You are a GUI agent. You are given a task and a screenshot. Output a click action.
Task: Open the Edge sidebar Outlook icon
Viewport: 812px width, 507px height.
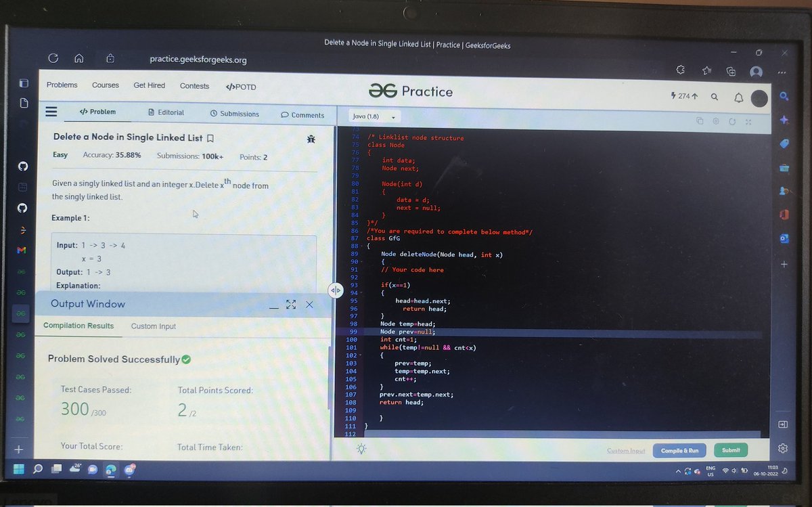click(784, 238)
